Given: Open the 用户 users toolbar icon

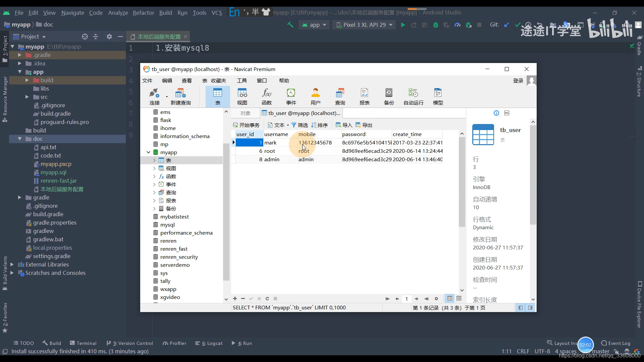Looking at the screenshot, I should pos(316,96).
